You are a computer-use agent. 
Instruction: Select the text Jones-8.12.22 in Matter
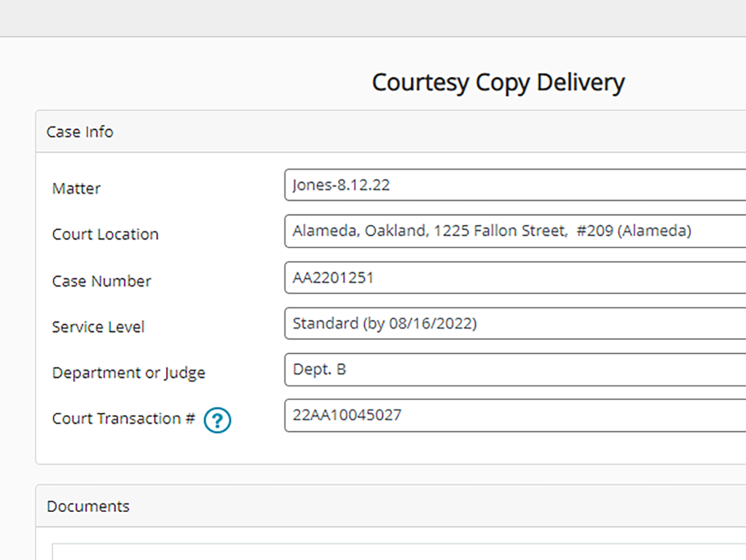pyautogui.click(x=339, y=185)
